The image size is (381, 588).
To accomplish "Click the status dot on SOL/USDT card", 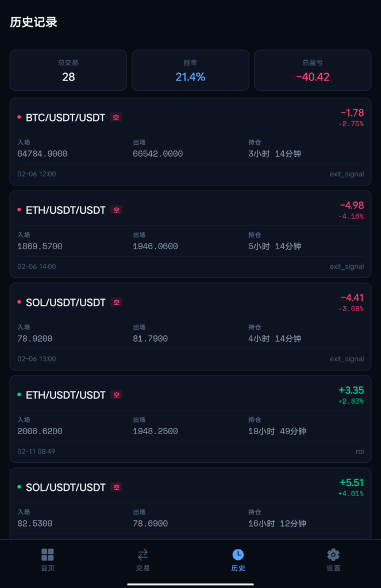I will 20,302.
